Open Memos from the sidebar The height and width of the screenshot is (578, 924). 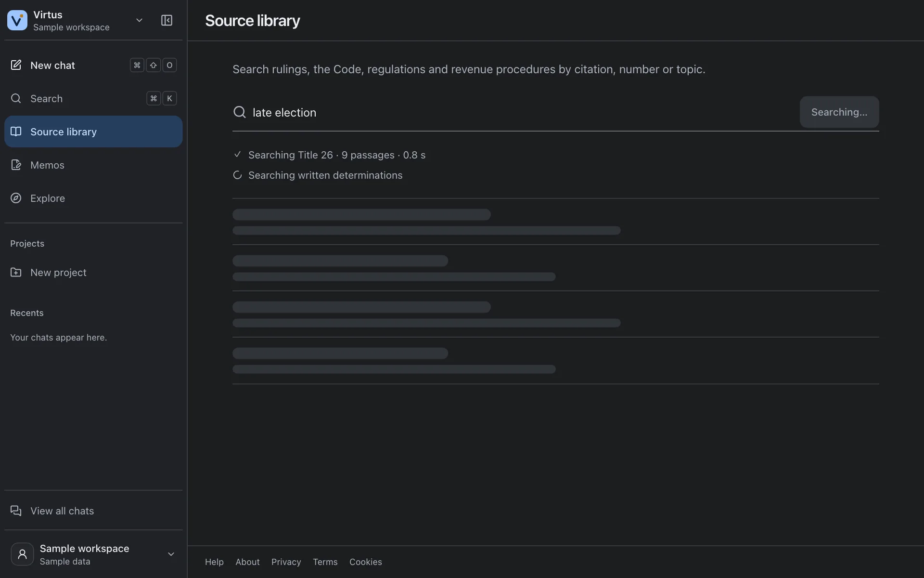[x=93, y=165]
